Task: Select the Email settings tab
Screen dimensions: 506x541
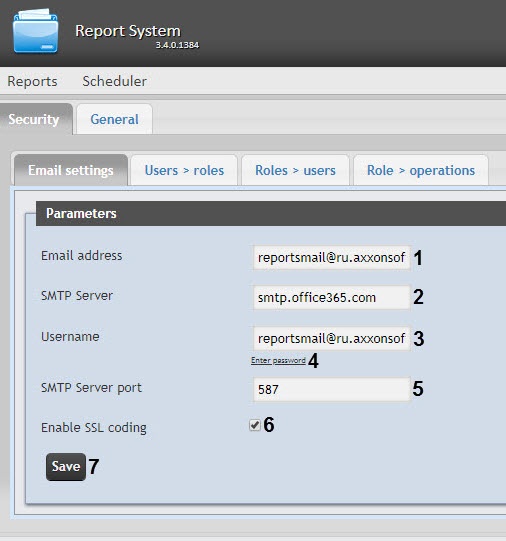Action: tap(71, 170)
